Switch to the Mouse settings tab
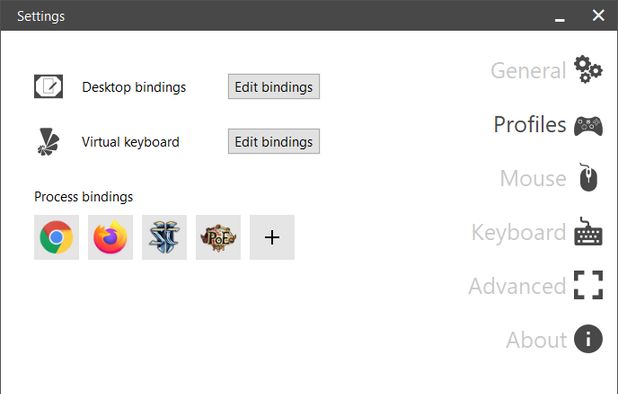 point(533,178)
